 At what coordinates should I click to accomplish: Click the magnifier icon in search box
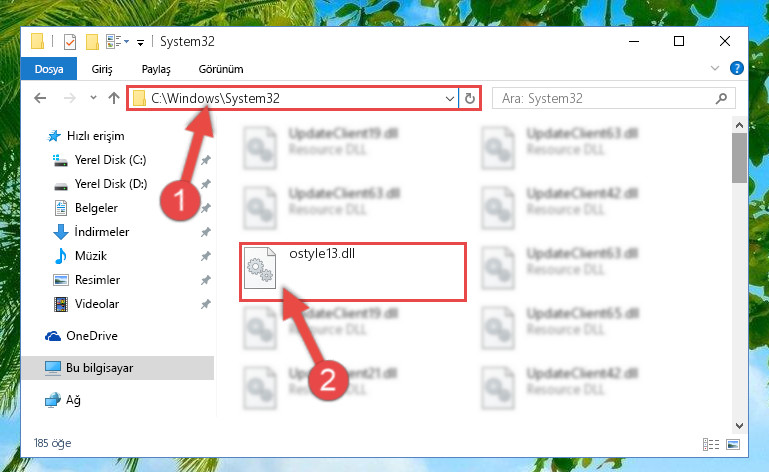click(721, 99)
